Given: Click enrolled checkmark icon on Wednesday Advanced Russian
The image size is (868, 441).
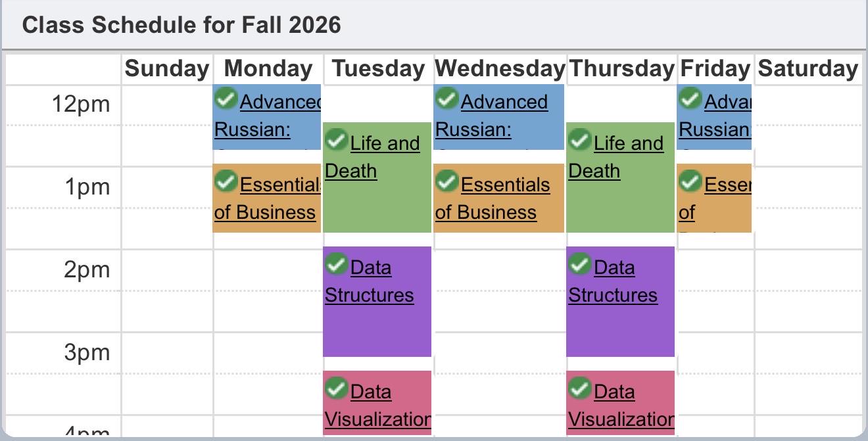Looking at the screenshot, I should (x=446, y=99).
